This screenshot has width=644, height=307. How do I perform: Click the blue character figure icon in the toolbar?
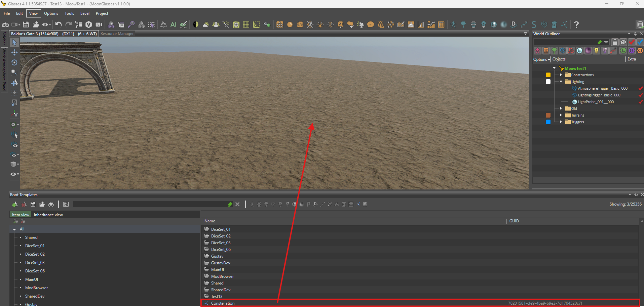pyautogui.click(x=453, y=25)
